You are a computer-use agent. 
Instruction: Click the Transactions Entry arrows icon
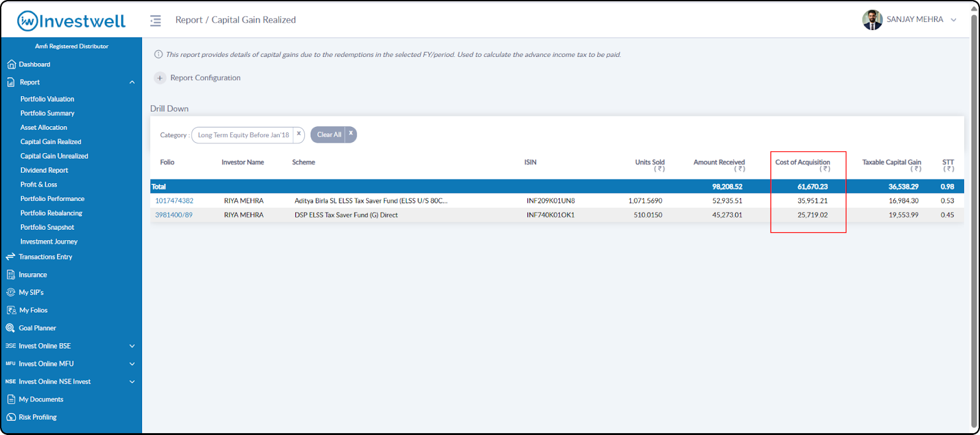tap(10, 257)
